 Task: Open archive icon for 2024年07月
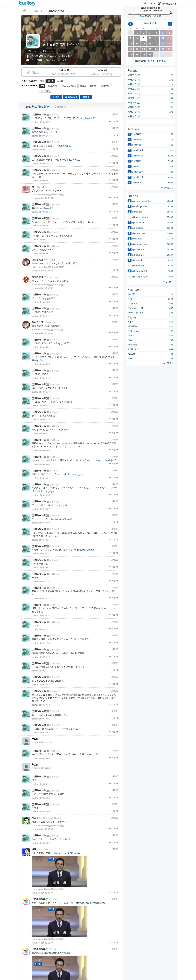(129, 134)
